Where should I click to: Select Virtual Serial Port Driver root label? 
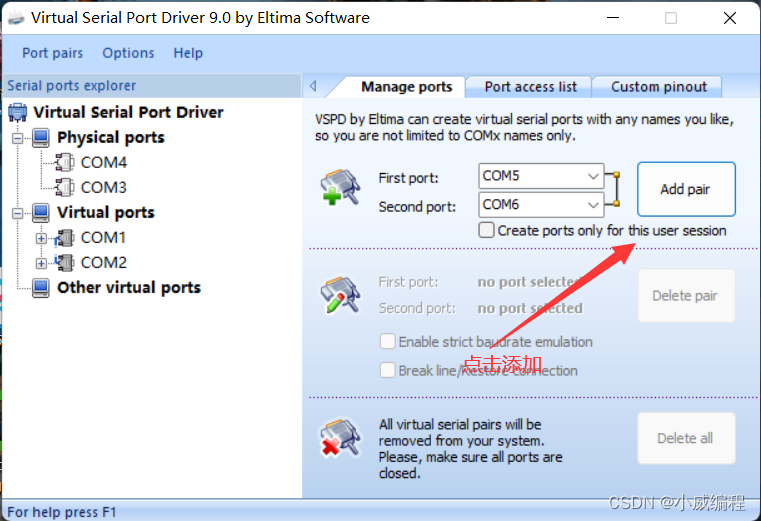[x=128, y=112]
